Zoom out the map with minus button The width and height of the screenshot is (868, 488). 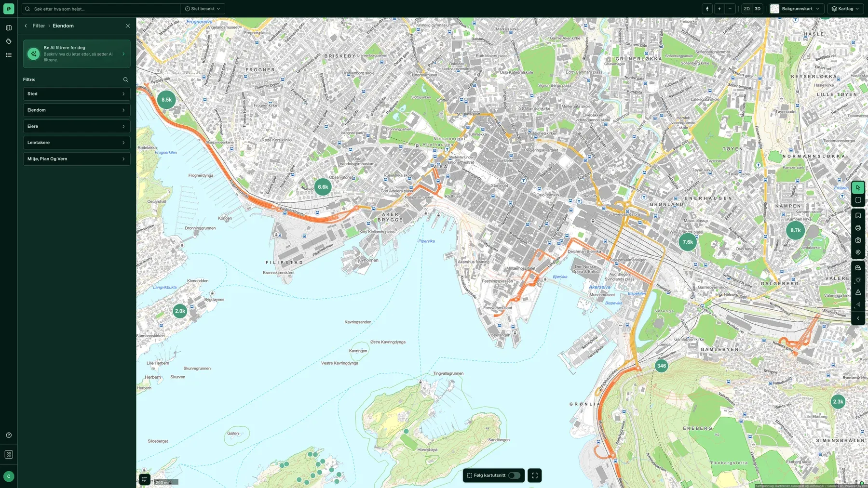point(730,9)
